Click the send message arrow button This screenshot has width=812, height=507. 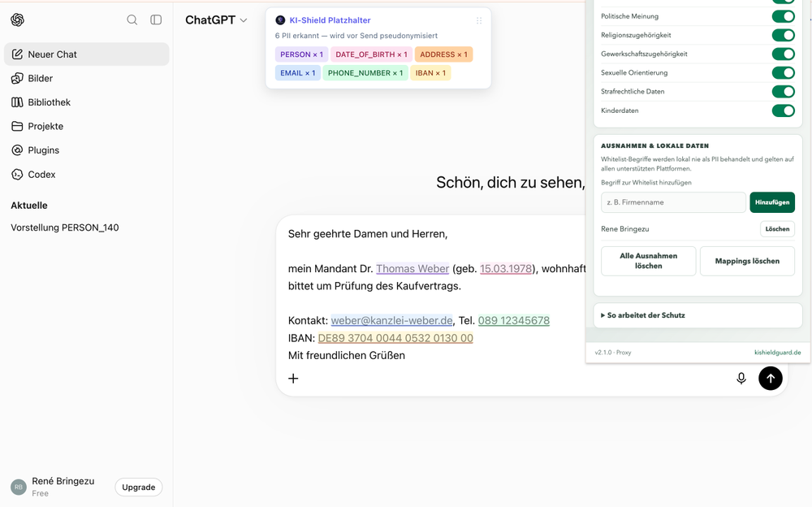(770, 378)
